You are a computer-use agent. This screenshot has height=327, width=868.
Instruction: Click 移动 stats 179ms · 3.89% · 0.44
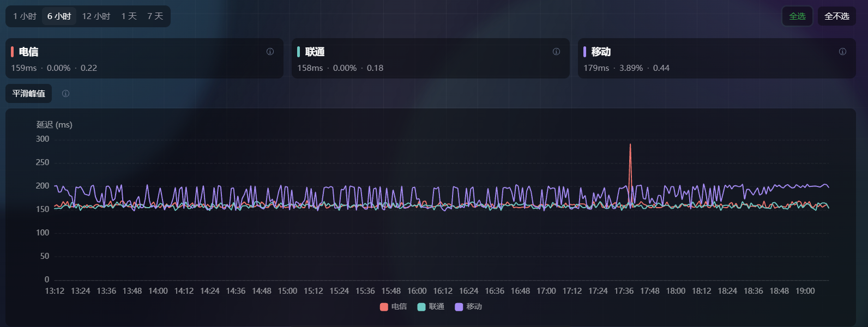(x=626, y=68)
